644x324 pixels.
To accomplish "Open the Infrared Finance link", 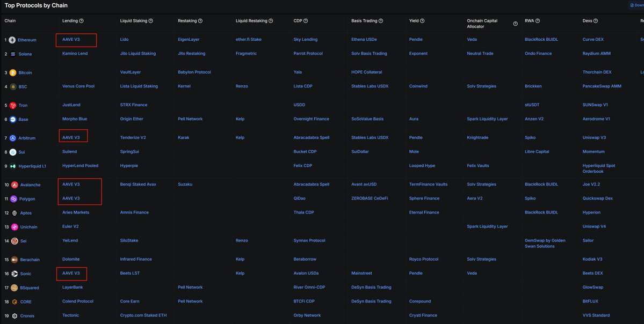I will point(136,260).
